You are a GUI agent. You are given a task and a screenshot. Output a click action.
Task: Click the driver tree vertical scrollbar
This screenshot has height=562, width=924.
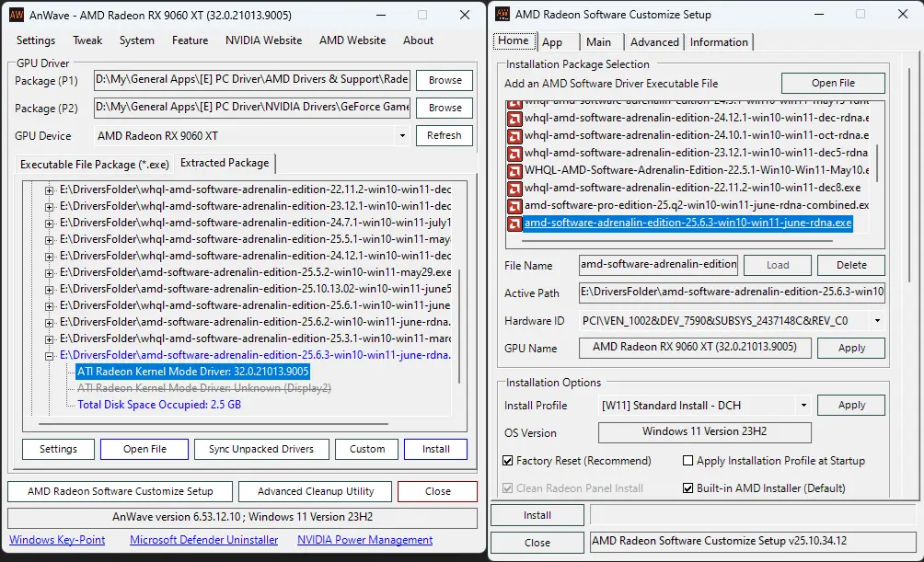coord(459,326)
